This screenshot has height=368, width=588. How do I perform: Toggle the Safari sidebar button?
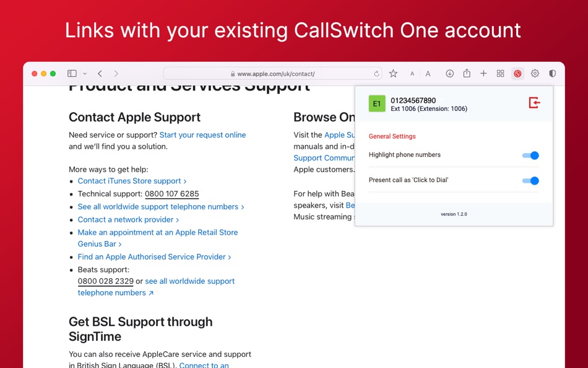[72, 74]
